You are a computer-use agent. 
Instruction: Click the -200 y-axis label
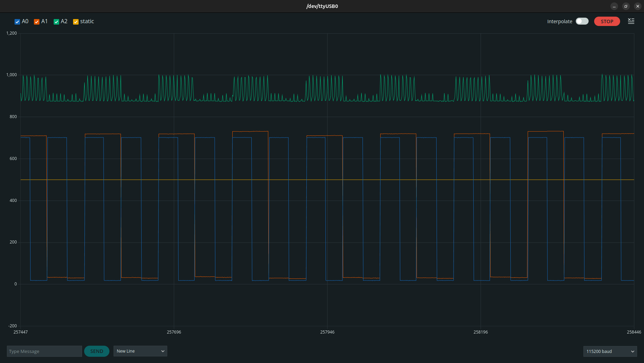(13, 326)
